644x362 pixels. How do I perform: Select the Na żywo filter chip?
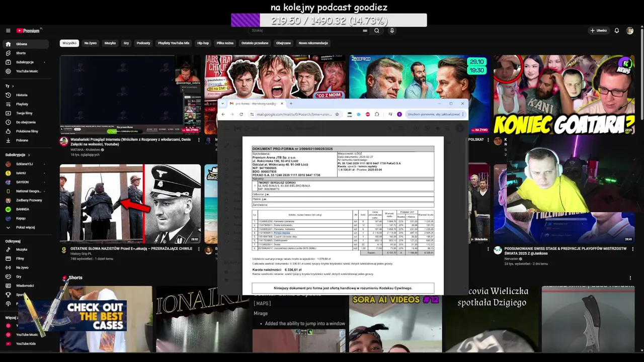[x=91, y=43]
